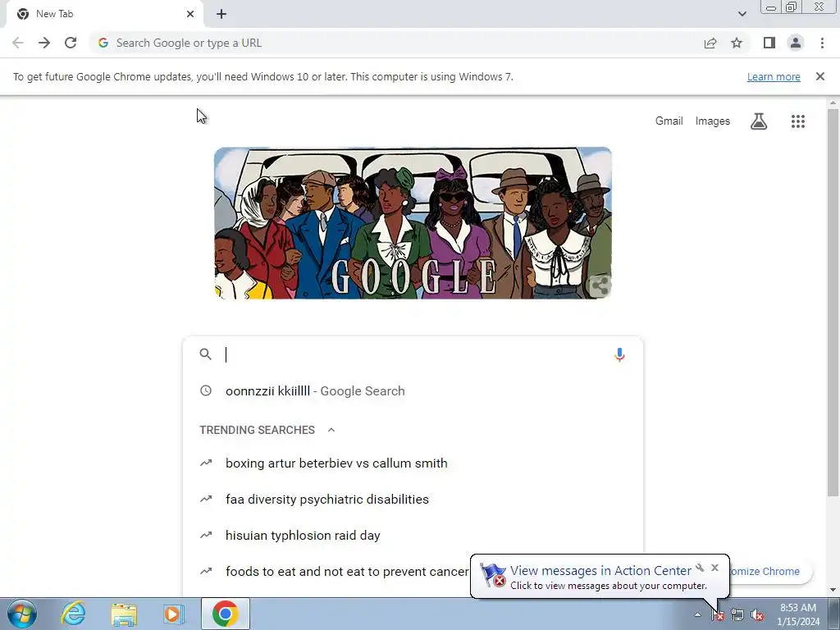Open balloon notification options wrench icon
This screenshot has width=840, height=630.
pyautogui.click(x=700, y=568)
